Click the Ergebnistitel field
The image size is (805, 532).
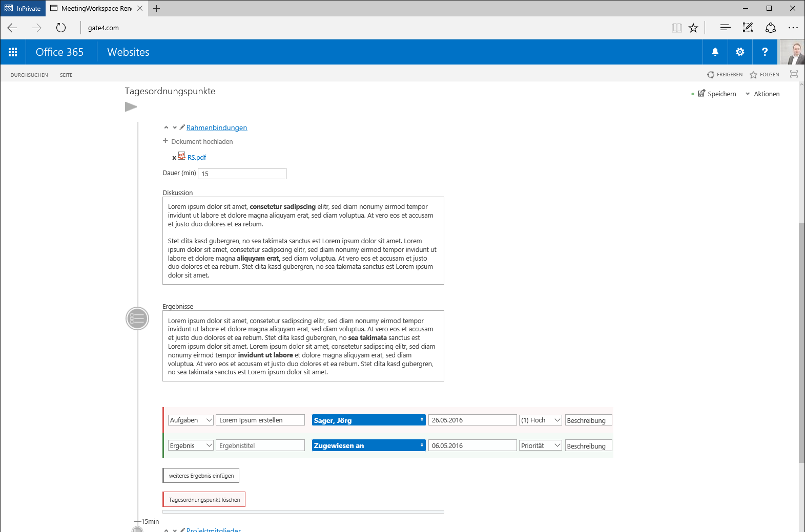pos(260,445)
